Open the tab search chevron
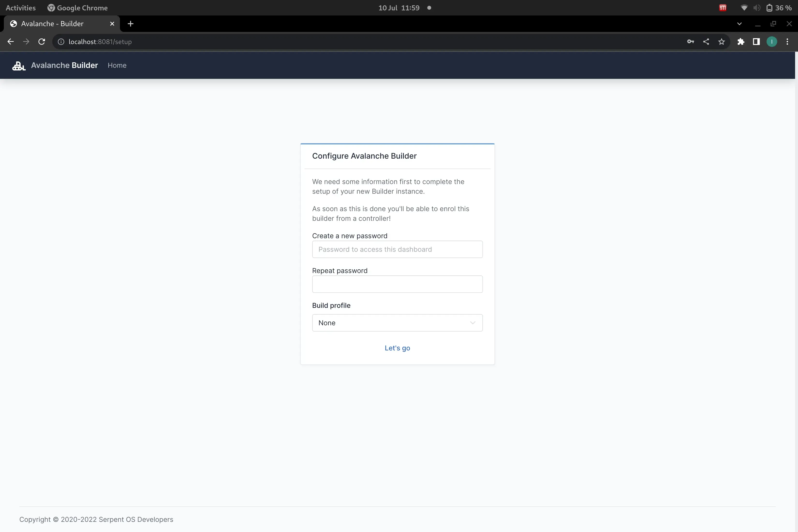This screenshot has width=798, height=532. click(739, 24)
